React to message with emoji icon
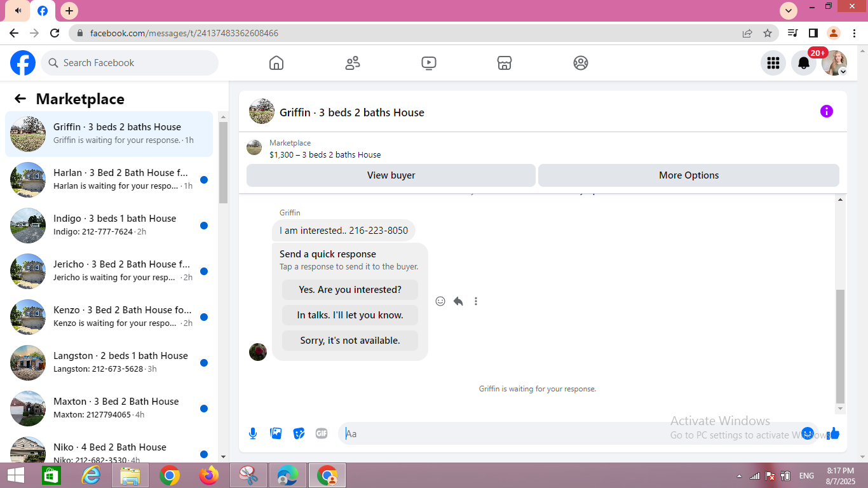This screenshot has height=488, width=868. [x=440, y=301]
